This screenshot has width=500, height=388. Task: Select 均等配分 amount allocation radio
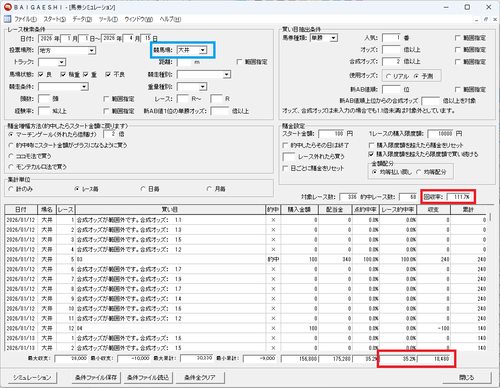pos(419,172)
